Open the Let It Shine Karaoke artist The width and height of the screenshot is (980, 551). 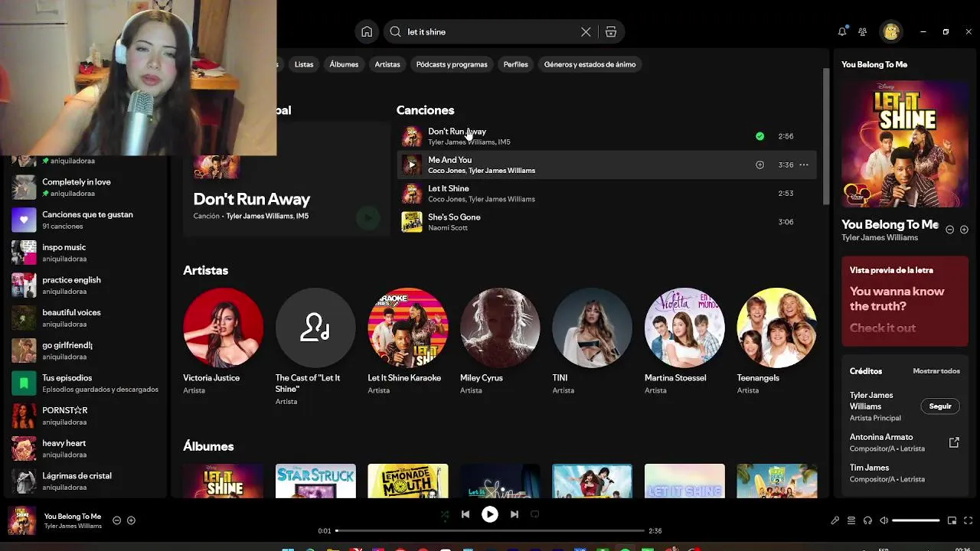[407, 341]
